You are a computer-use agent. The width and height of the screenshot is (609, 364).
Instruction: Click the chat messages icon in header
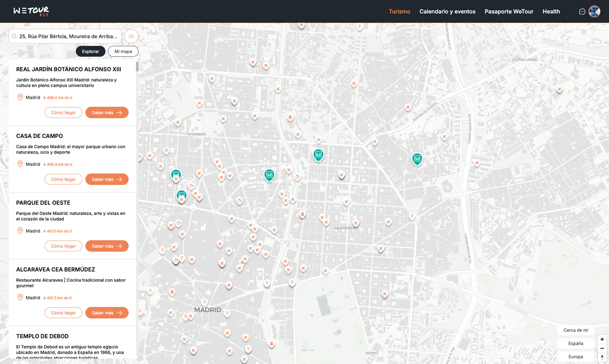582,12
